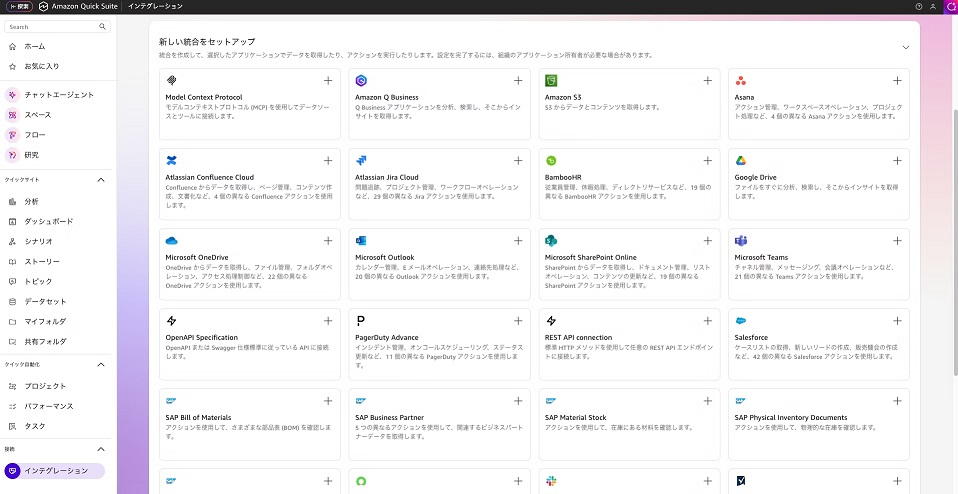Screen dimensions: 958x494
Task: Click the plus icon on Amazon S3 card
Action: click(x=707, y=80)
